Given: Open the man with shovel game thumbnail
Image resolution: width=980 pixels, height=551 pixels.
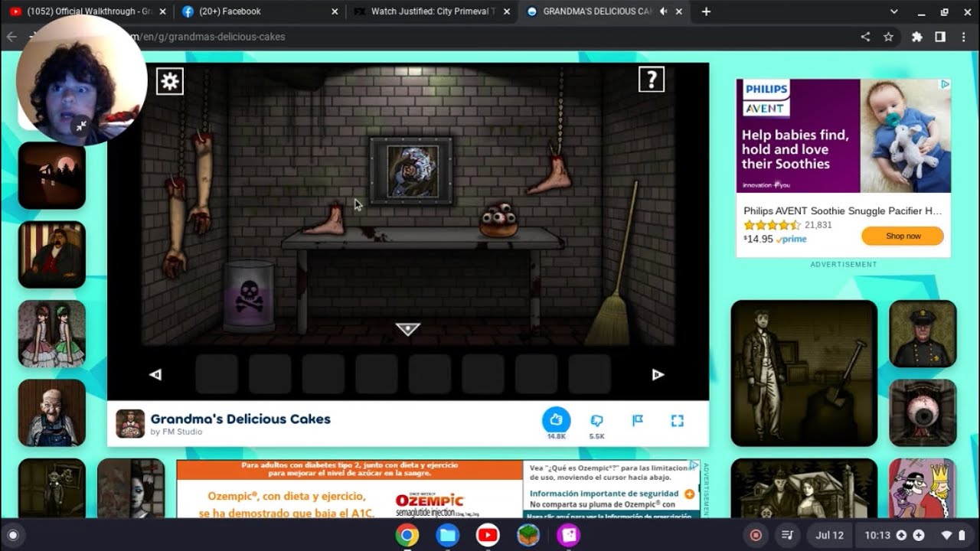Looking at the screenshot, I should [x=804, y=373].
